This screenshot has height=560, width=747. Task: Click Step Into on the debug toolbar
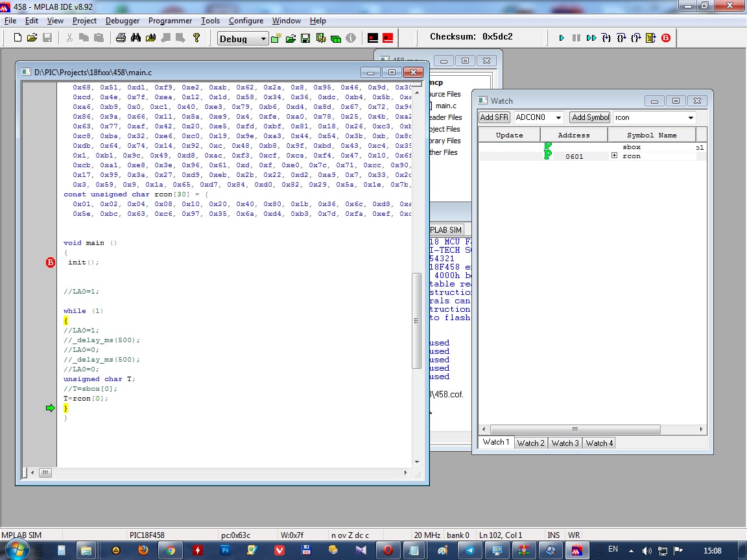[x=606, y=38]
